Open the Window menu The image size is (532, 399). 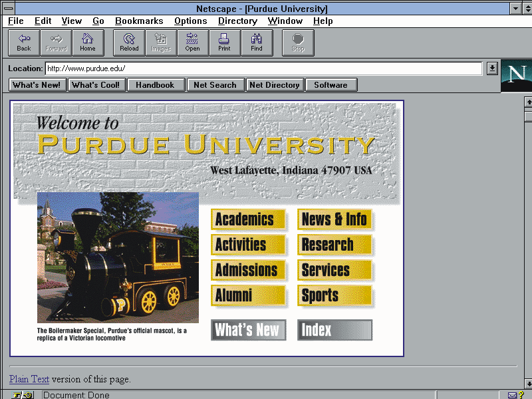(x=285, y=21)
